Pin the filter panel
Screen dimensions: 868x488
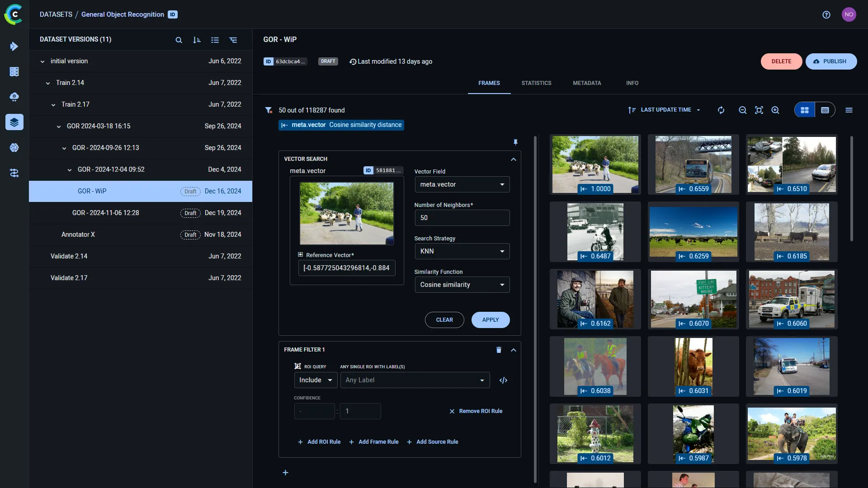515,142
